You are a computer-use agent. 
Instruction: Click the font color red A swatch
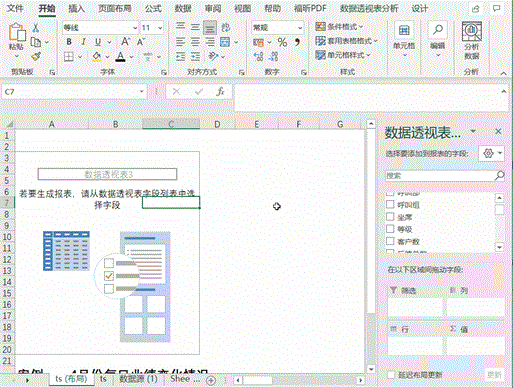[120, 57]
